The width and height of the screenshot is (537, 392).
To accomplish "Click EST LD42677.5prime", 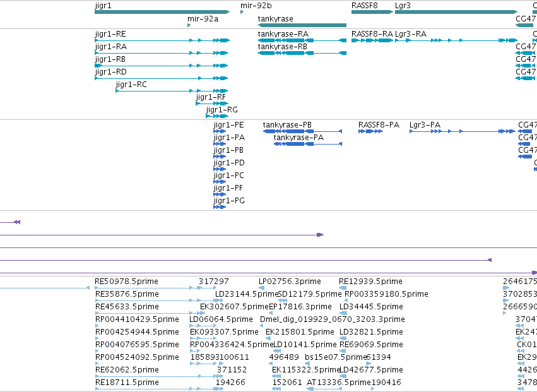I will point(371,370).
